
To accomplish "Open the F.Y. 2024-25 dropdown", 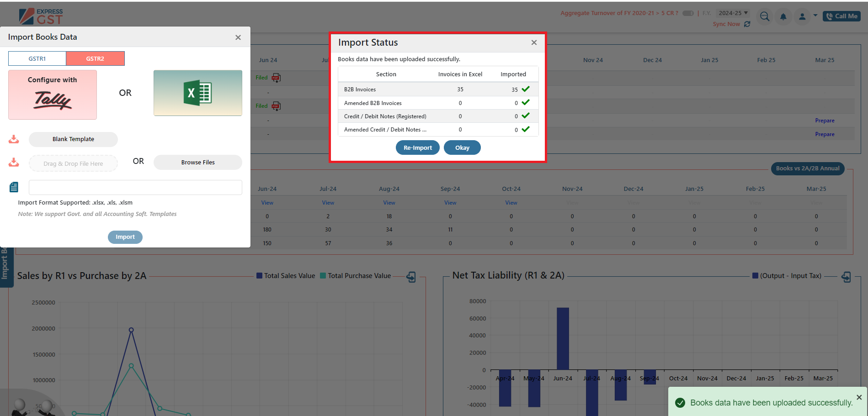I will tap(733, 13).
